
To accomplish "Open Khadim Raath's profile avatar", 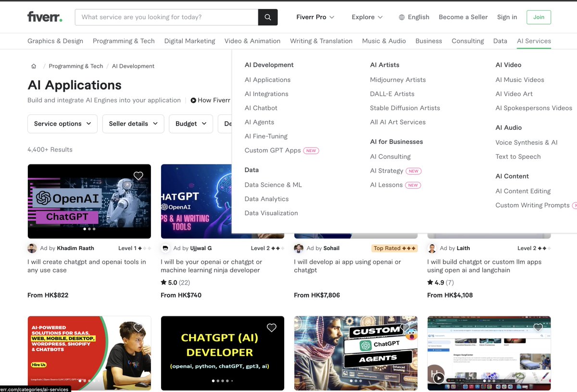I will 32,248.
